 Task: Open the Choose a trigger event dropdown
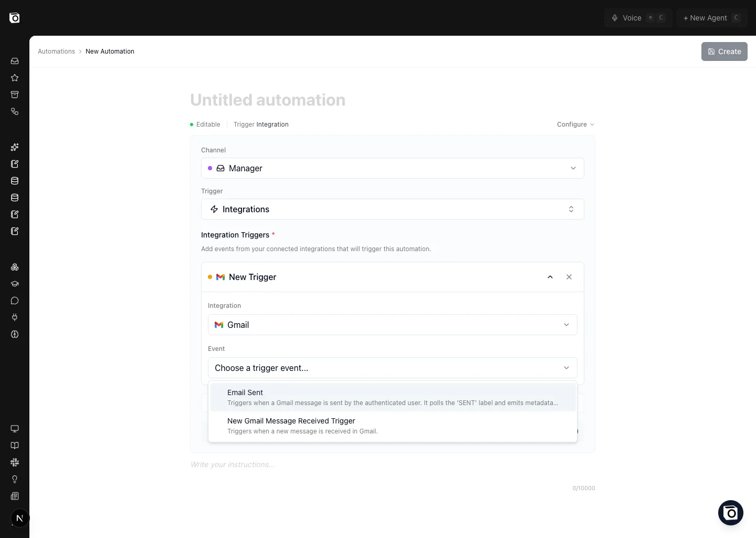[x=393, y=368]
